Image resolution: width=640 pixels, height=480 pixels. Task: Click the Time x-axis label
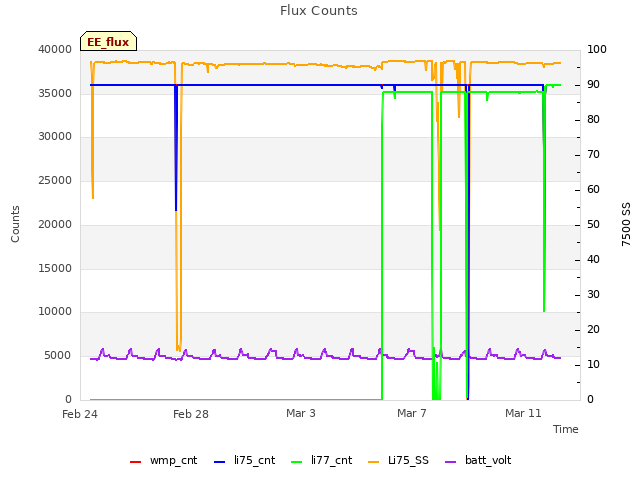pos(566,429)
